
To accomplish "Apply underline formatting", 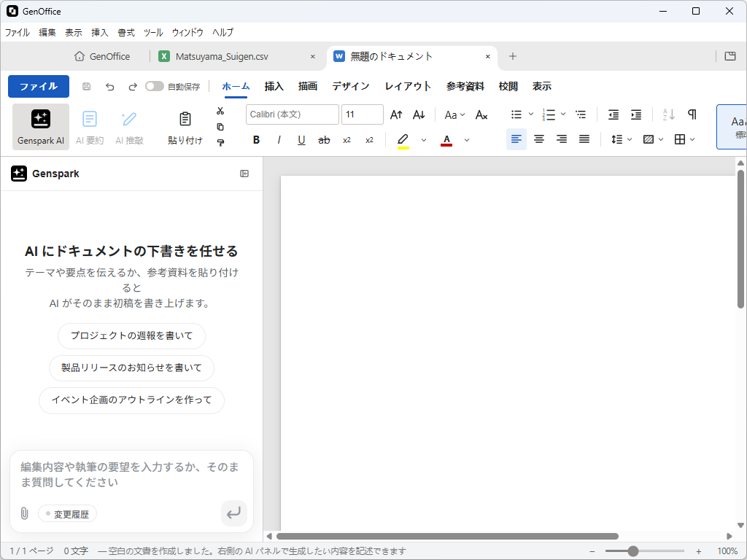I will (x=301, y=140).
